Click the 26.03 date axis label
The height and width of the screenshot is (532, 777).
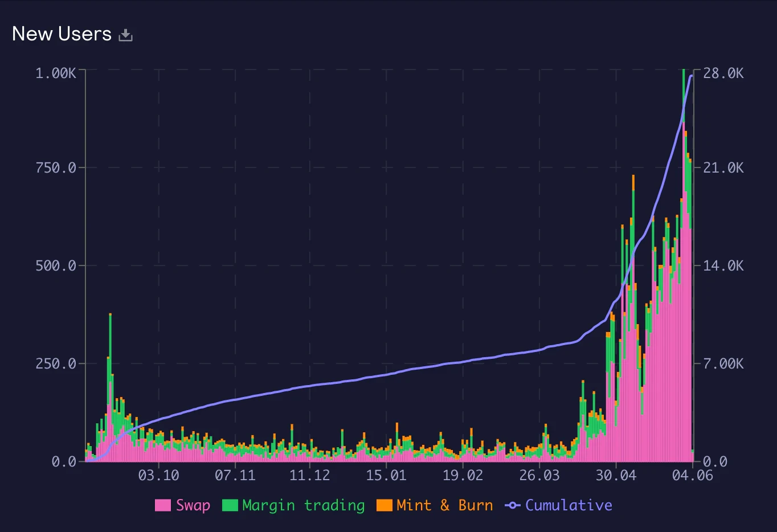pyautogui.click(x=539, y=476)
